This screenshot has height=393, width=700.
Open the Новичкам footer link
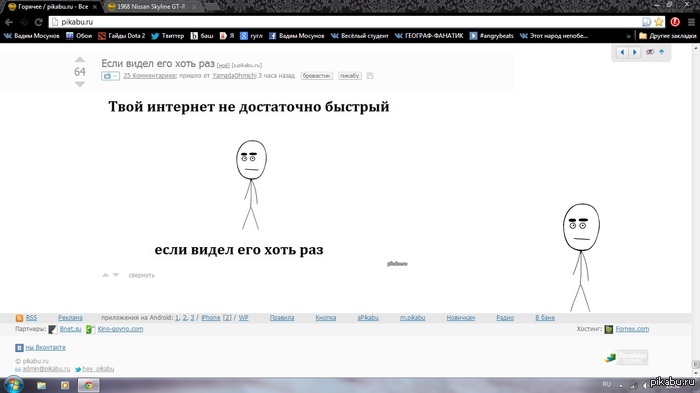click(461, 318)
